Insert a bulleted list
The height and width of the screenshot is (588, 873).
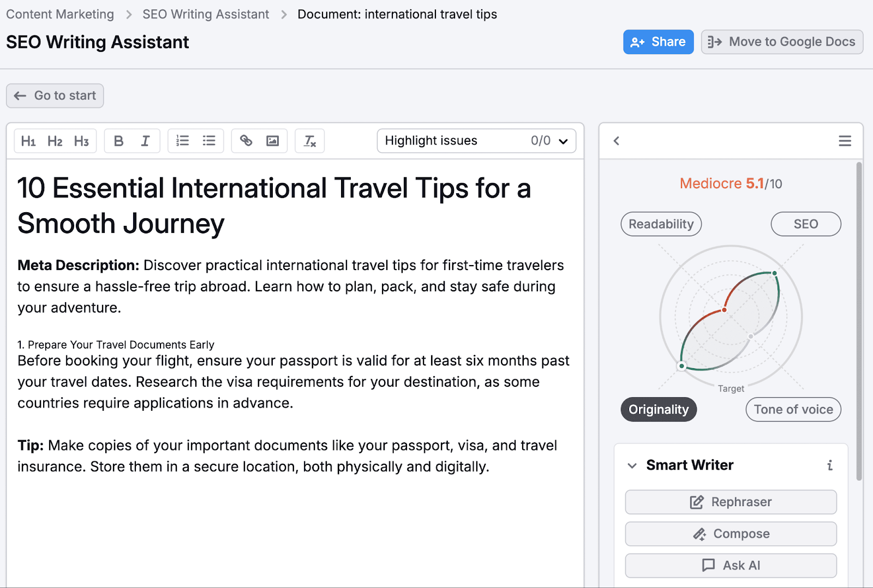pyautogui.click(x=209, y=141)
